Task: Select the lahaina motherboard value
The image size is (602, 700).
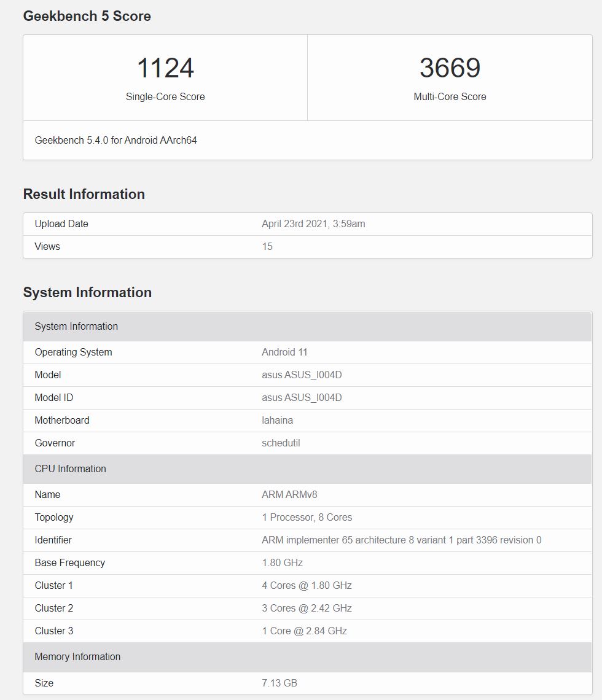Action: 277,421
